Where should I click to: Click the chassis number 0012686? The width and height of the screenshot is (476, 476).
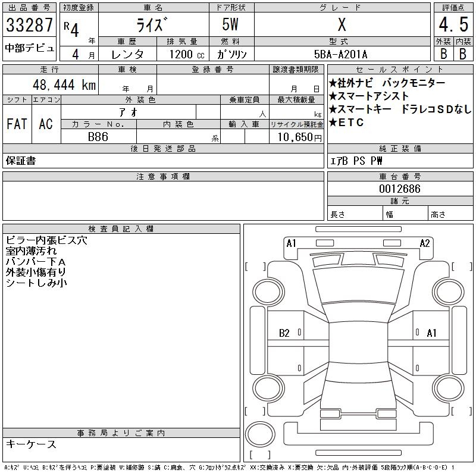pyautogui.click(x=399, y=189)
